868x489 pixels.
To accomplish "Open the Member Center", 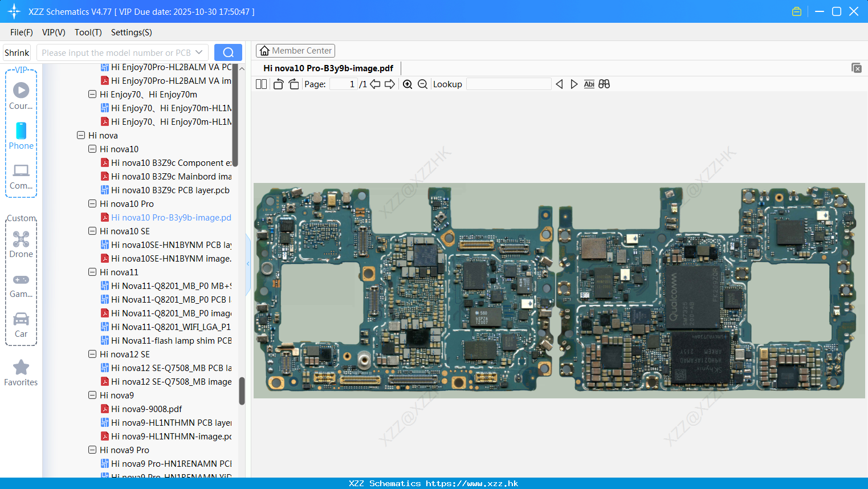I will [x=295, y=51].
